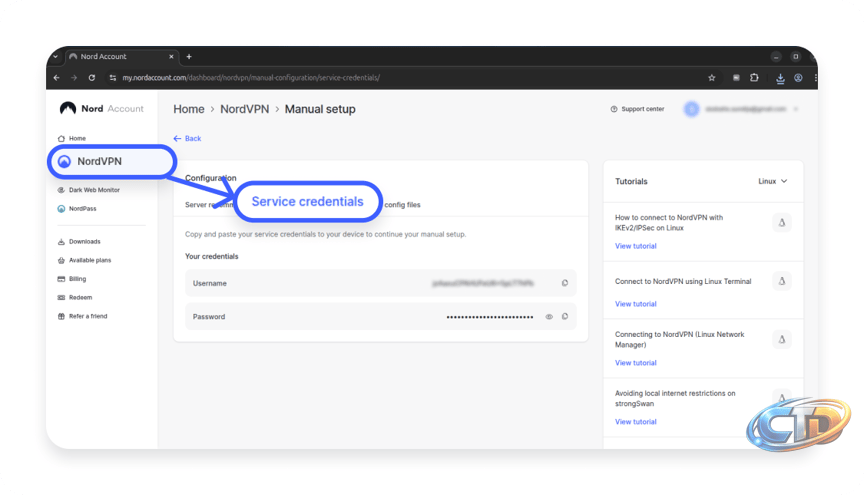The width and height of the screenshot is (864, 495).
Task: Copy the Password value
Action: tap(565, 317)
